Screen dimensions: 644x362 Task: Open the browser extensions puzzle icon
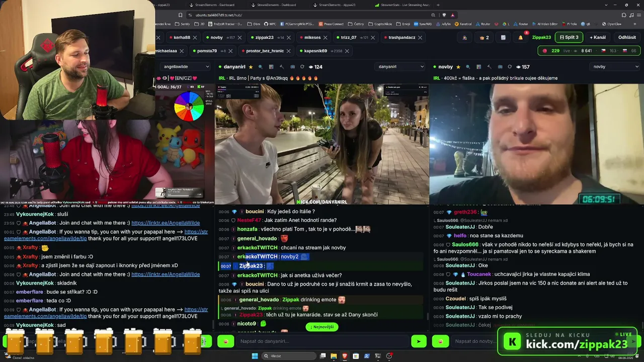[624, 15]
